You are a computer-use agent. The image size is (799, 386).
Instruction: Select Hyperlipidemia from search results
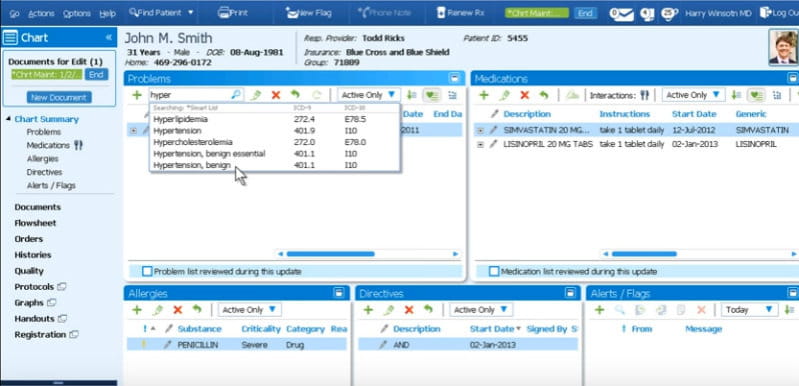point(275,119)
